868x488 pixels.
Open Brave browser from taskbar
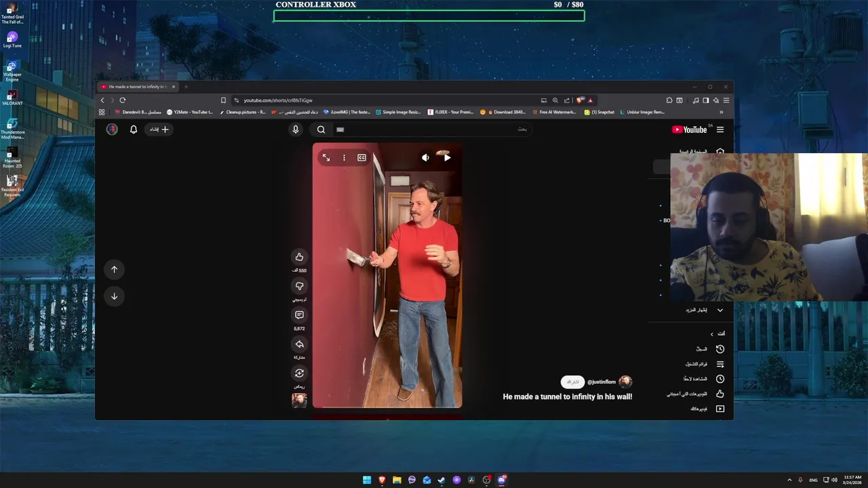coord(382,480)
